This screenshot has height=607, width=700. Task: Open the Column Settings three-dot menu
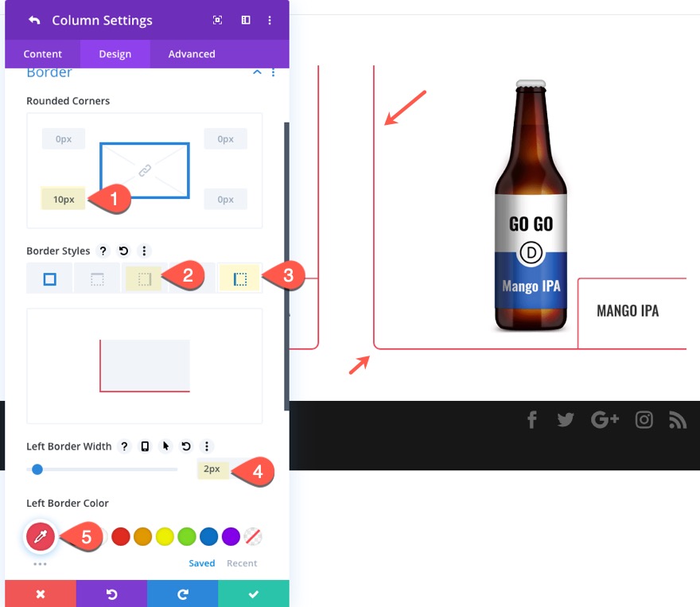coord(270,21)
